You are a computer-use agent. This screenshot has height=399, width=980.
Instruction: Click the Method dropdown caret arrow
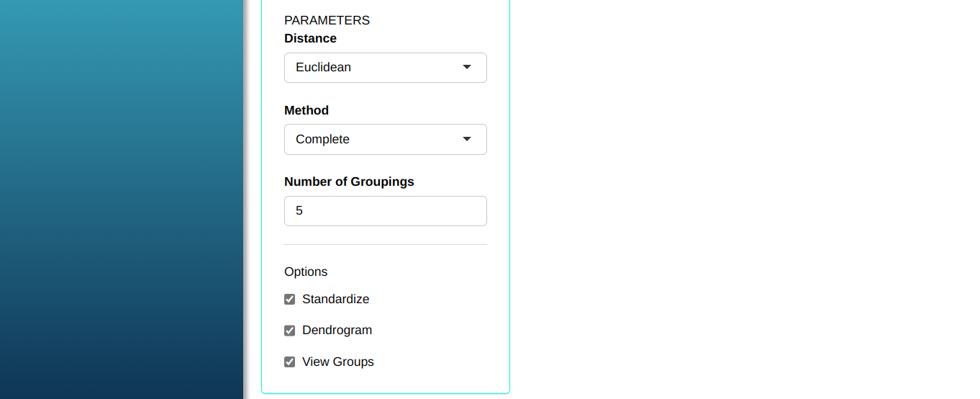(467, 139)
